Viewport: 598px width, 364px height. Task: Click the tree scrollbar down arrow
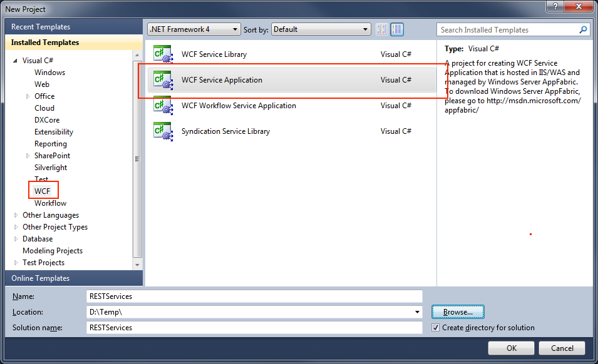pos(137,265)
